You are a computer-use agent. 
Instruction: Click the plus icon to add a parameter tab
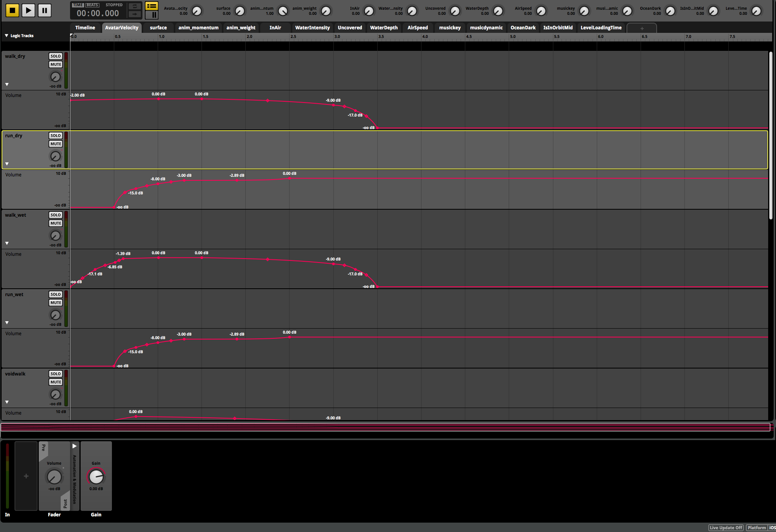(x=642, y=28)
